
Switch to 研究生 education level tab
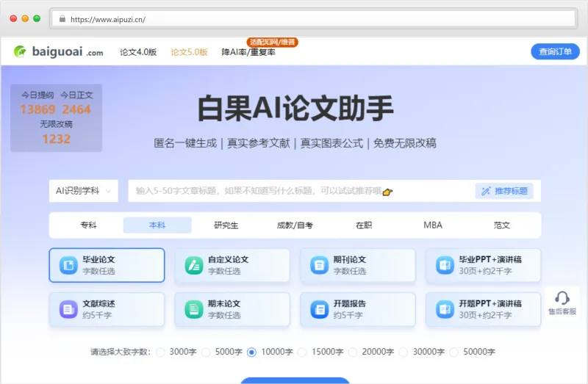226,225
